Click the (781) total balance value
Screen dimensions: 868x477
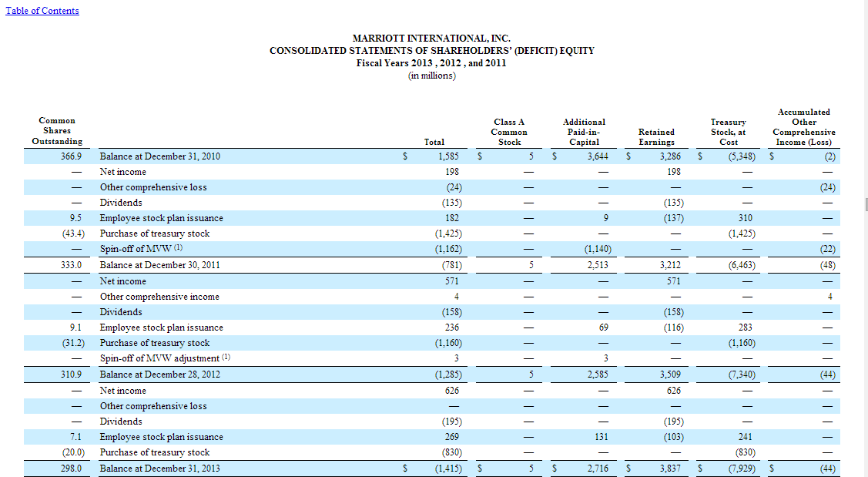[451, 265]
